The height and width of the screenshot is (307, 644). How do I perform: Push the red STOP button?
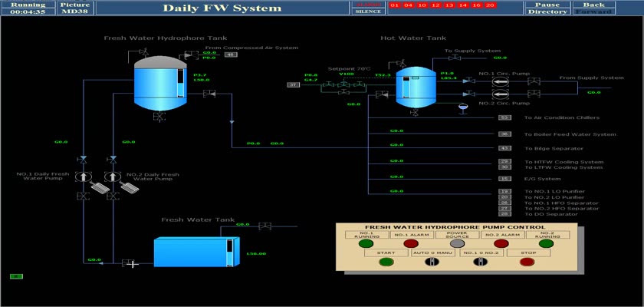pyautogui.click(x=527, y=262)
